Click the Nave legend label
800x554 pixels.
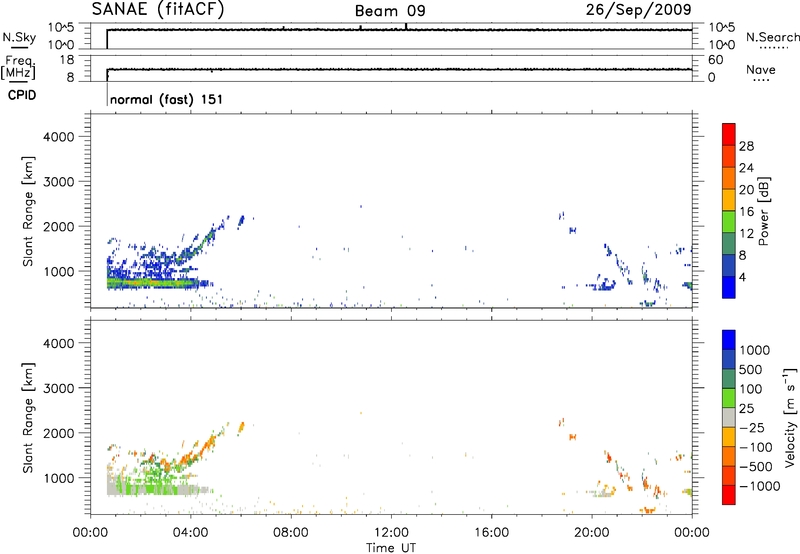pos(761,70)
